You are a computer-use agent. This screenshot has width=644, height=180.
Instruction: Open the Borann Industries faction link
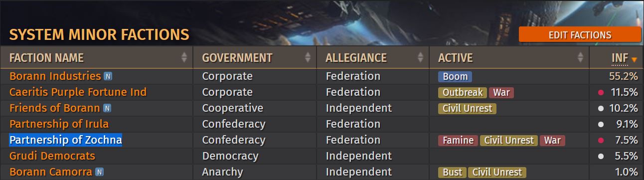click(55, 76)
